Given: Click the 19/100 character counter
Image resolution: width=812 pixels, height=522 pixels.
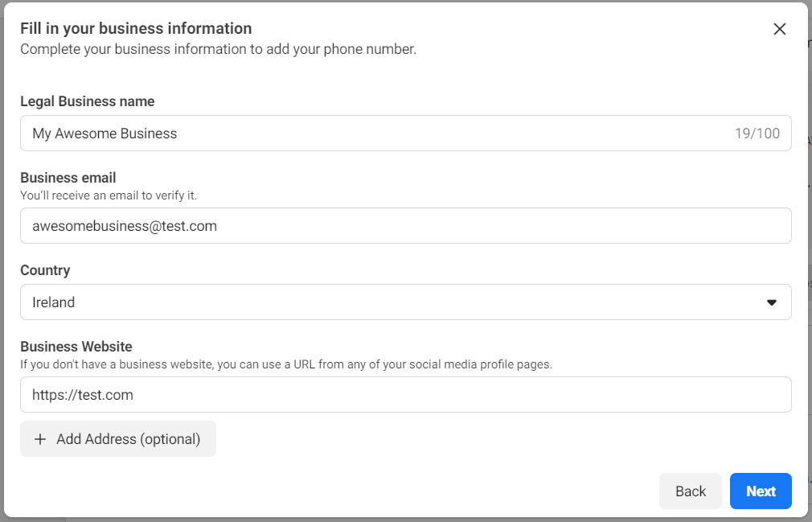Looking at the screenshot, I should 757,134.
